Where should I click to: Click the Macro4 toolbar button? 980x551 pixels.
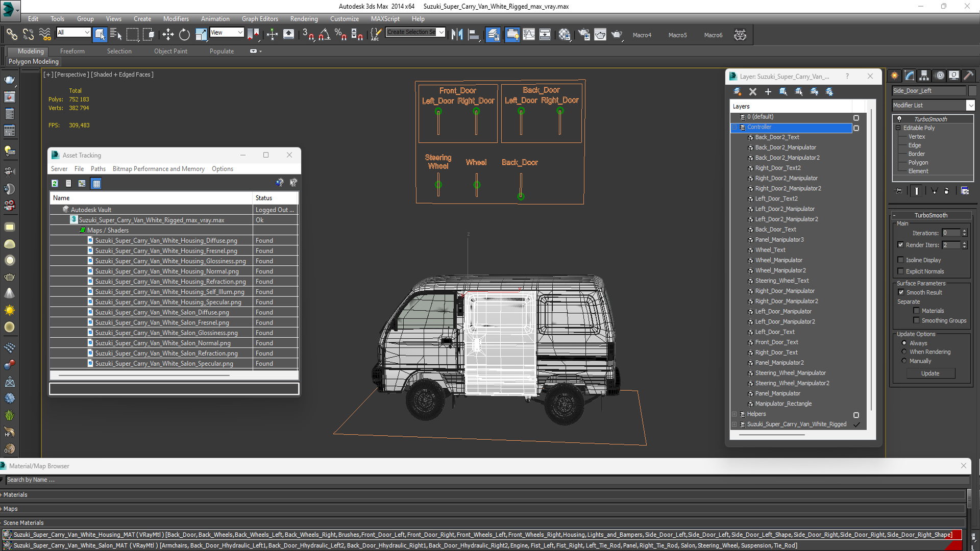642,35
